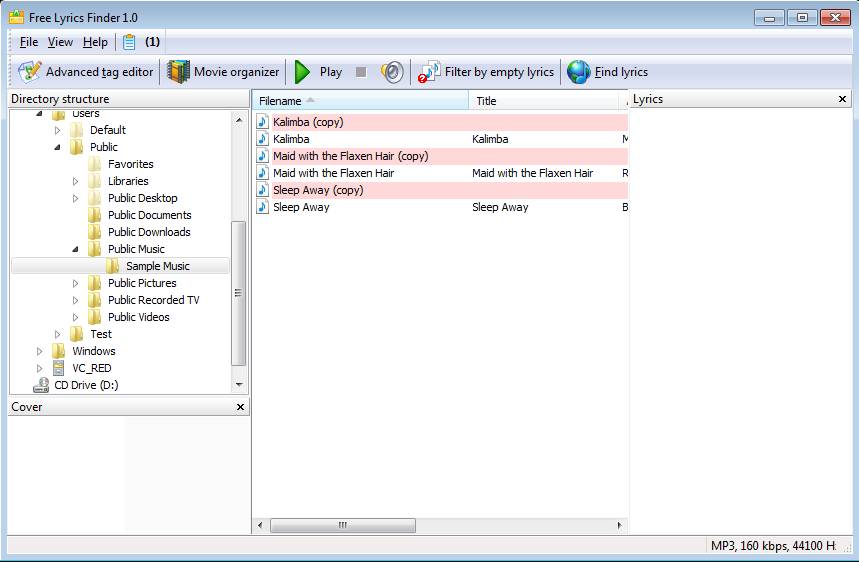Expand the Windows folder in tree
Screen dimensions: 859x562
pyautogui.click(x=40, y=352)
